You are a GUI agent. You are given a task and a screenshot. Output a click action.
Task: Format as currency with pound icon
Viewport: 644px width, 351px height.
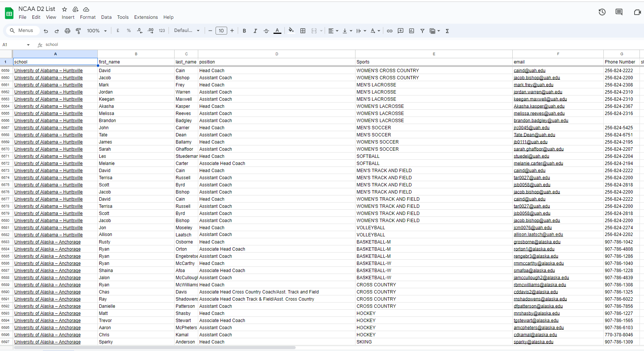(x=118, y=31)
